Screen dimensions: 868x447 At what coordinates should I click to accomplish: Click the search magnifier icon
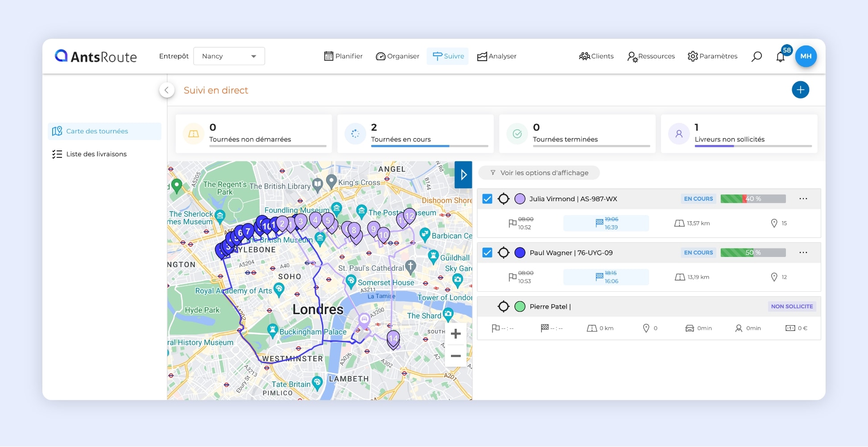pos(756,57)
